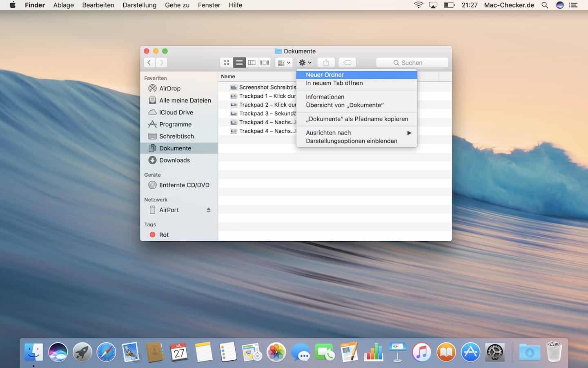Open Notification Center from menu bar
The image size is (588, 368).
pos(573,5)
